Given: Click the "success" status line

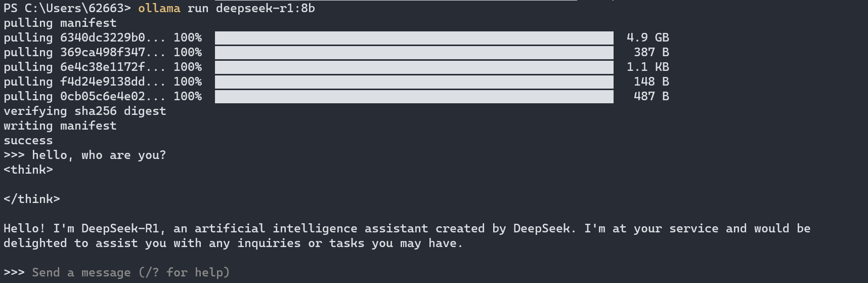Looking at the screenshot, I should 28,140.
